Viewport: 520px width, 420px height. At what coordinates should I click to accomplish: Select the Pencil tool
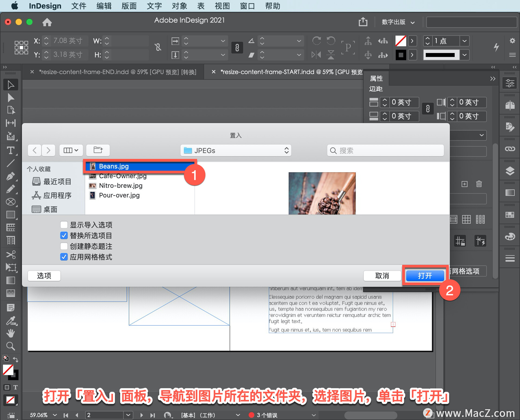(11, 189)
